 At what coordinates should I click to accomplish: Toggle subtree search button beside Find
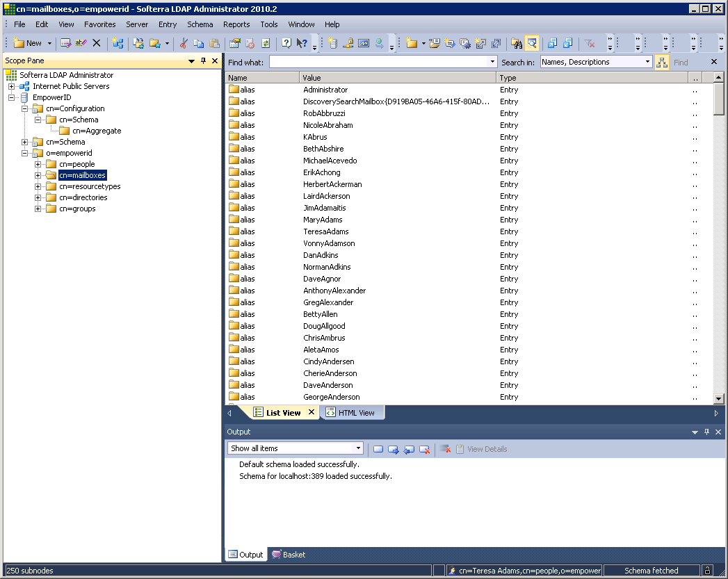click(x=661, y=62)
